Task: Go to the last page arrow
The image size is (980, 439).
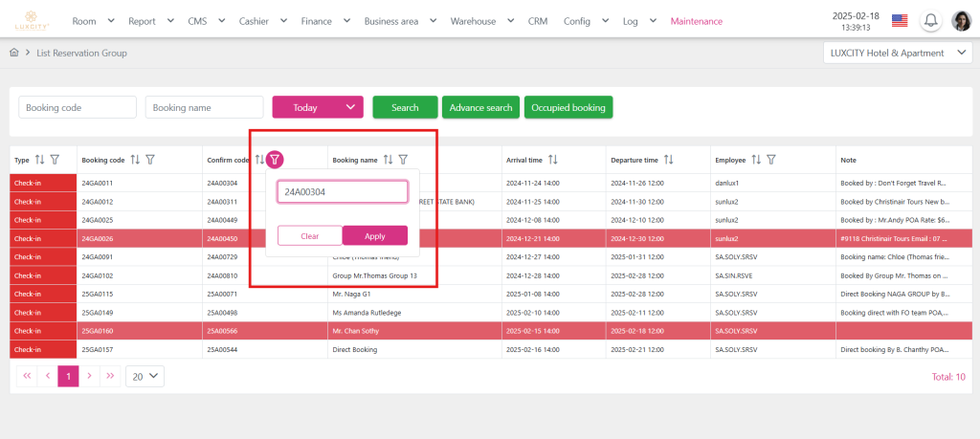Action: click(x=110, y=377)
